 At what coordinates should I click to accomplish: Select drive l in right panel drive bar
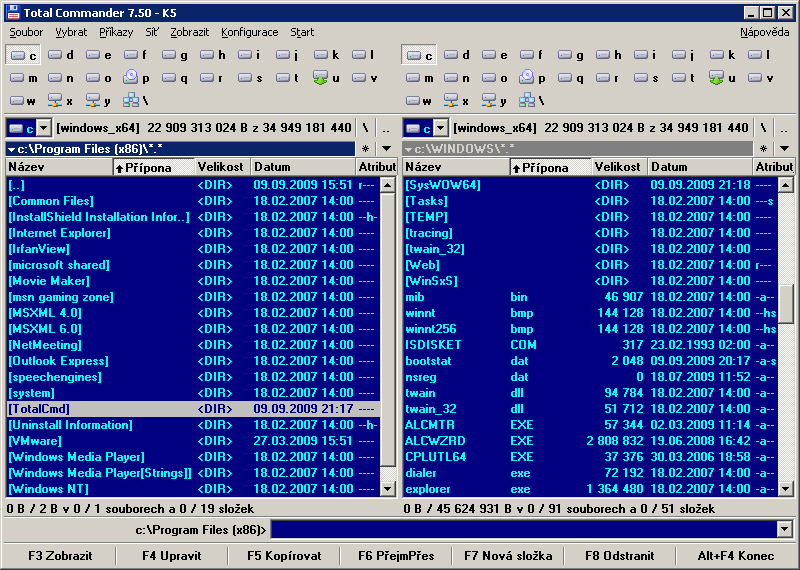(x=760, y=55)
